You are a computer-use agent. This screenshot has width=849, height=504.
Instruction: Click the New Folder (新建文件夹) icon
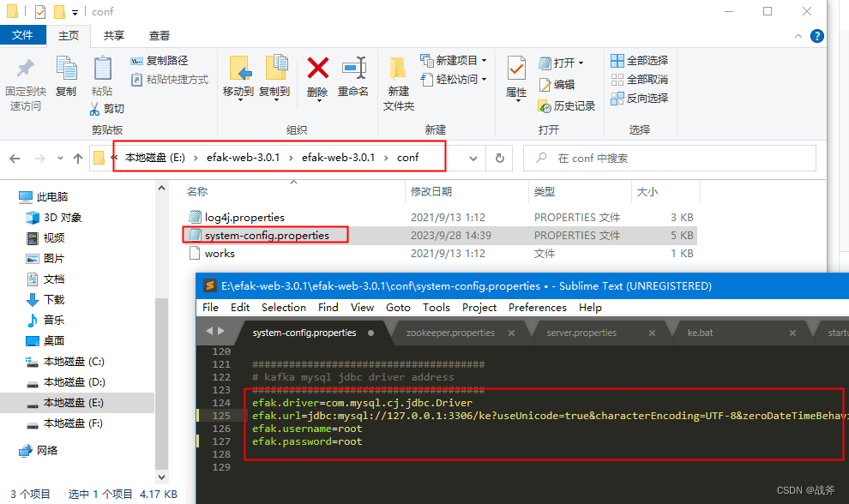(x=398, y=69)
